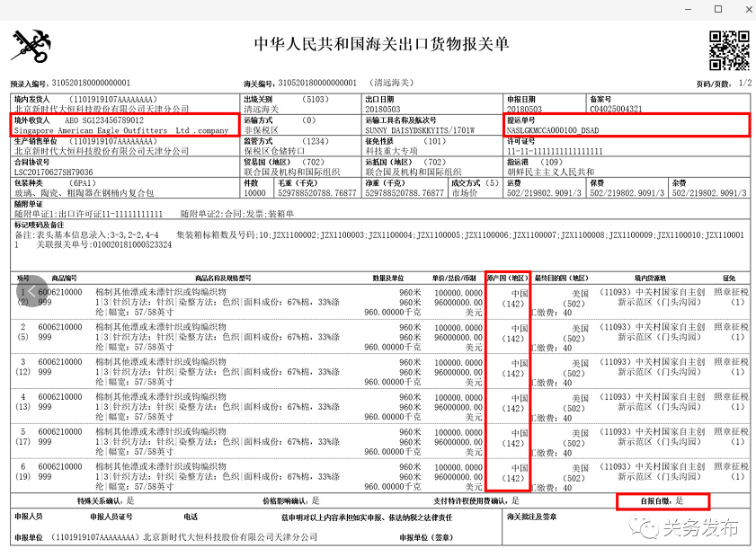Click the QR code in the top-right corner
Screen dimensions: 756x557
[729, 50]
